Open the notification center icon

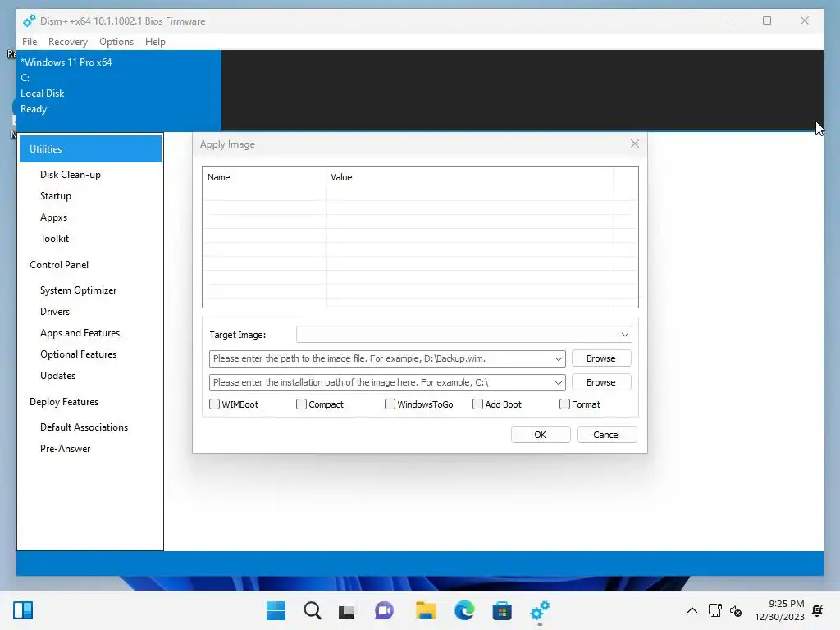tap(818, 610)
